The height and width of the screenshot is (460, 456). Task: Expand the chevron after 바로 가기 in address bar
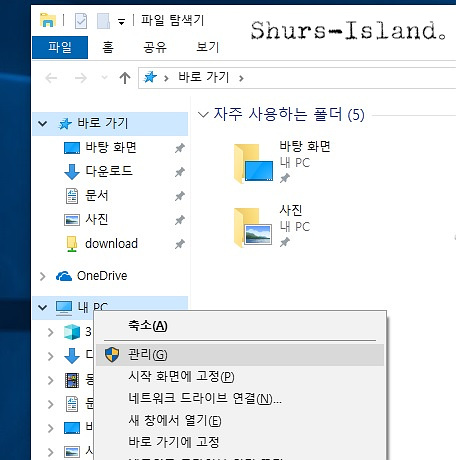(x=241, y=78)
